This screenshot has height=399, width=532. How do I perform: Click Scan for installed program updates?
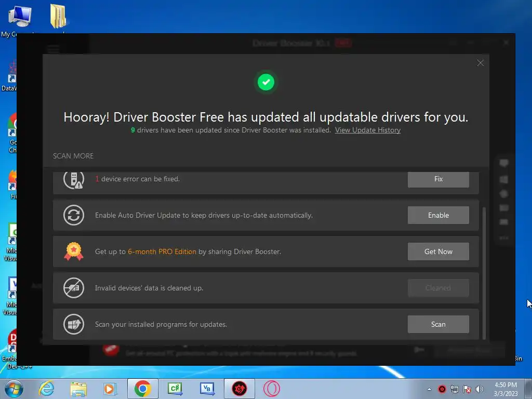[438, 324]
